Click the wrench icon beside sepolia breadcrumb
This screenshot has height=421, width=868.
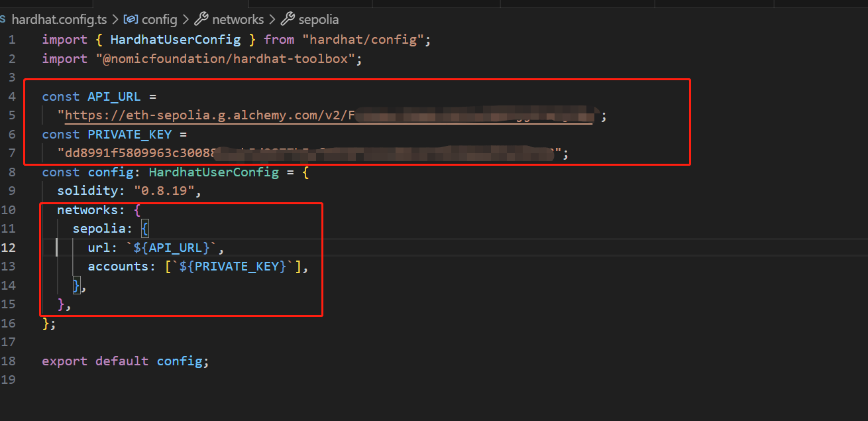(288, 20)
